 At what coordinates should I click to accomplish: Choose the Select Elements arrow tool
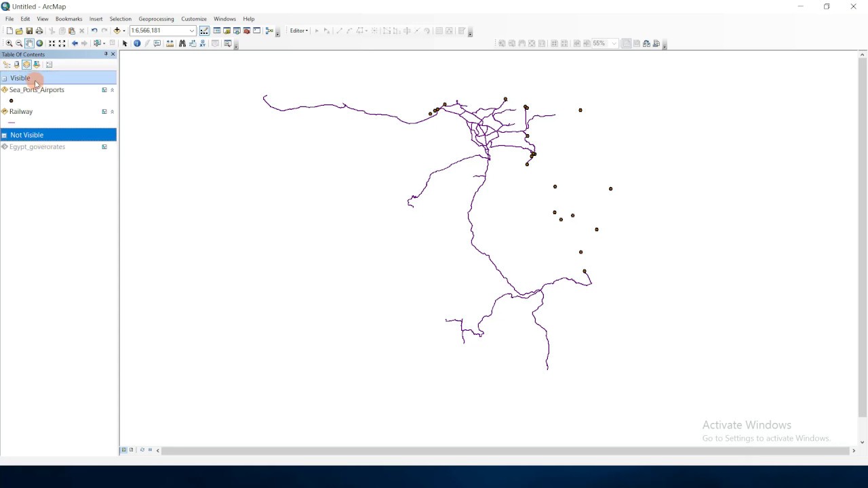pyautogui.click(x=125, y=43)
